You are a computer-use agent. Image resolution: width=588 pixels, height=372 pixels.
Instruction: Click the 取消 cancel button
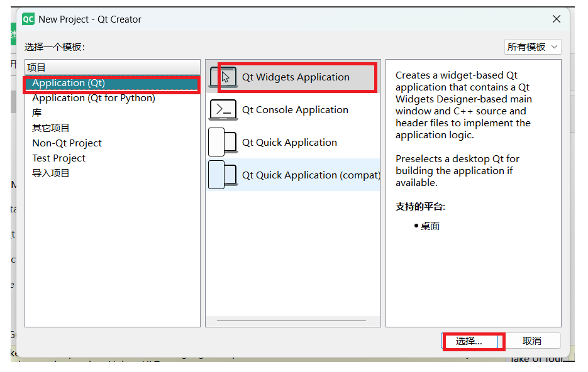532,341
